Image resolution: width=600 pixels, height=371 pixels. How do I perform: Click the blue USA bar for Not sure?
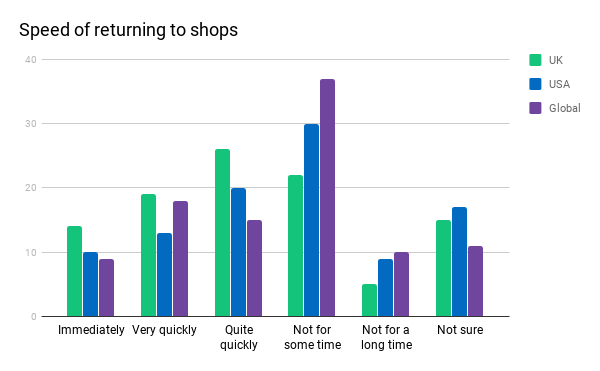pyautogui.click(x=460, y=262)
